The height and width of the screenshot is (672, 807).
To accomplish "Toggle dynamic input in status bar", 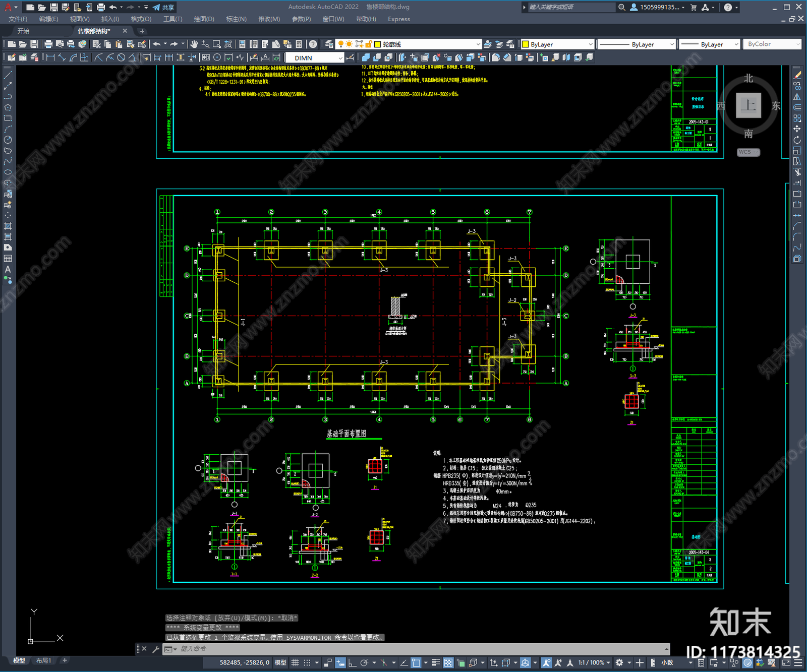I will (340, 662).
